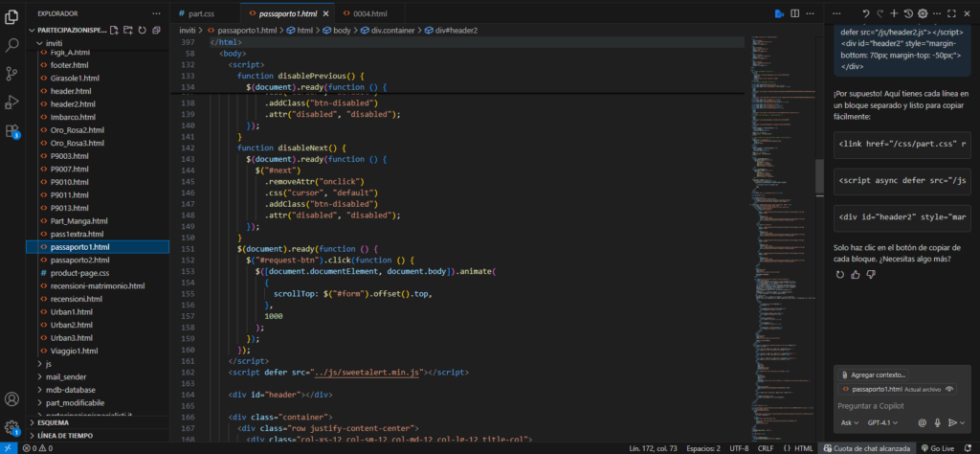Open the Extensions view
This screenshot has height=454, width=980.
(x=12, y=131)
